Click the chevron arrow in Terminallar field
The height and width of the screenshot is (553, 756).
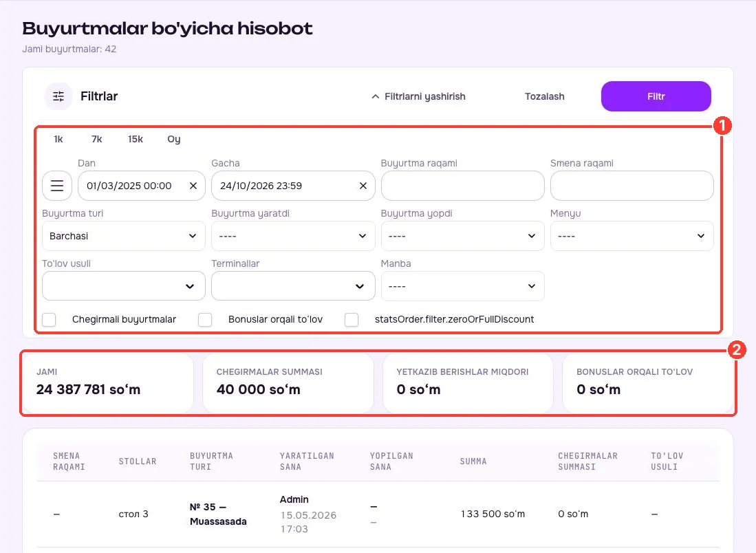360,286
